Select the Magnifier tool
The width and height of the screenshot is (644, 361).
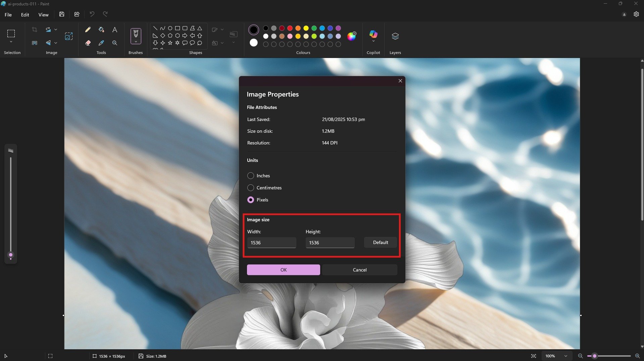tap(115, 43)
